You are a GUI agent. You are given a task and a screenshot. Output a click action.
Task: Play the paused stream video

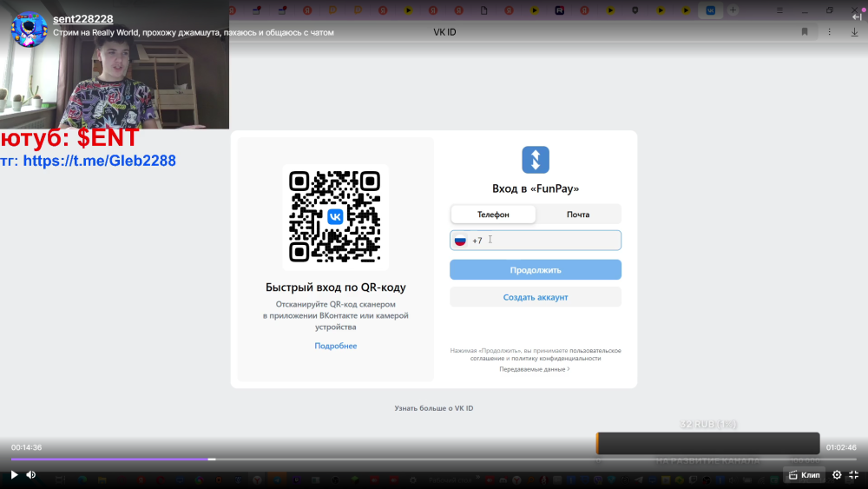15,474
